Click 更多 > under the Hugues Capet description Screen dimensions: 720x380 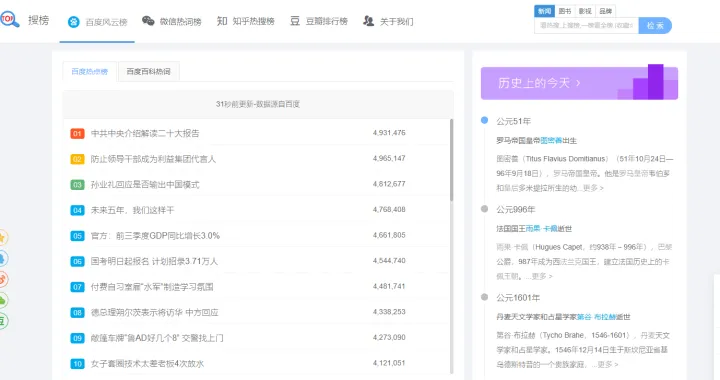click(x=542, y=276)
